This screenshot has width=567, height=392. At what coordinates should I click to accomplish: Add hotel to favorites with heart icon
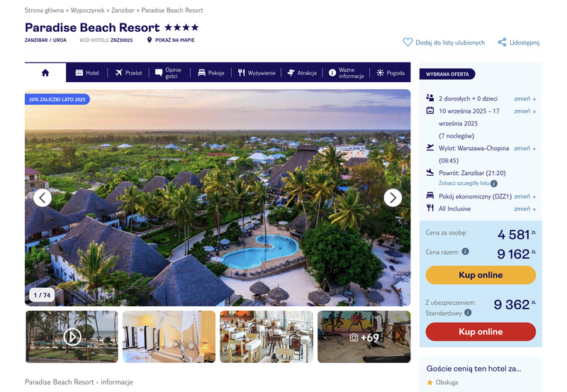408,43
